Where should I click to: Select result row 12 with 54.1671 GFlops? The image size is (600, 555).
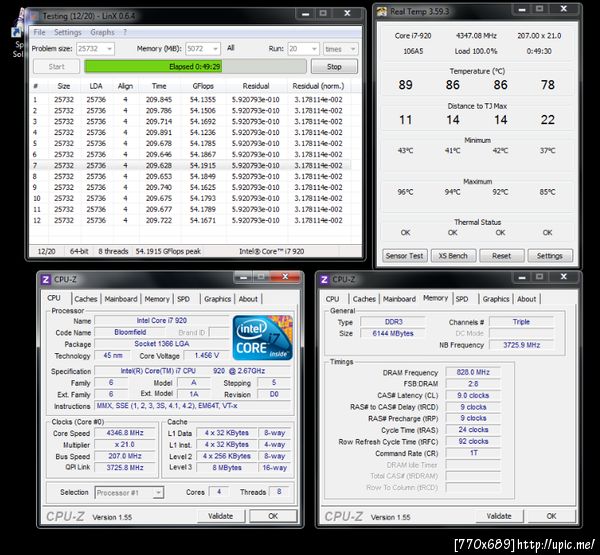click(x=190, y=220)
